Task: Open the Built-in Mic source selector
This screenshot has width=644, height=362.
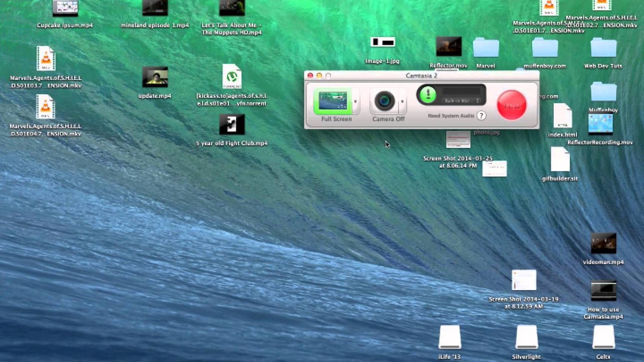Action: click(462, 101)
